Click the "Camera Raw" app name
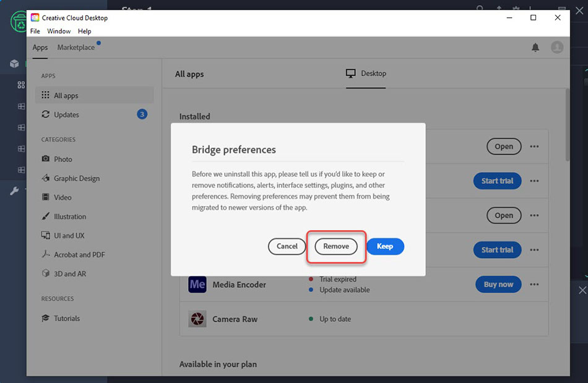588x383 pixels. 235,319
